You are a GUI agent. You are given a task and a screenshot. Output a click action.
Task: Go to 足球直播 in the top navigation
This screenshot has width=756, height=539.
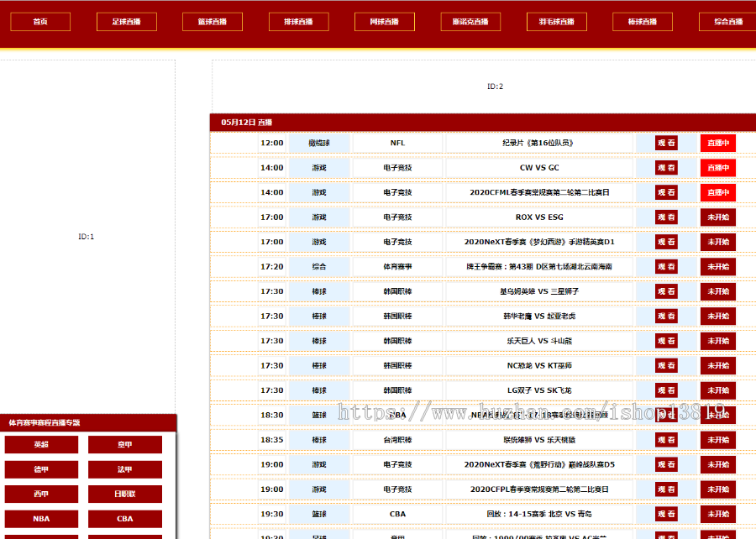pyautogui.click(x=127, y=22)
